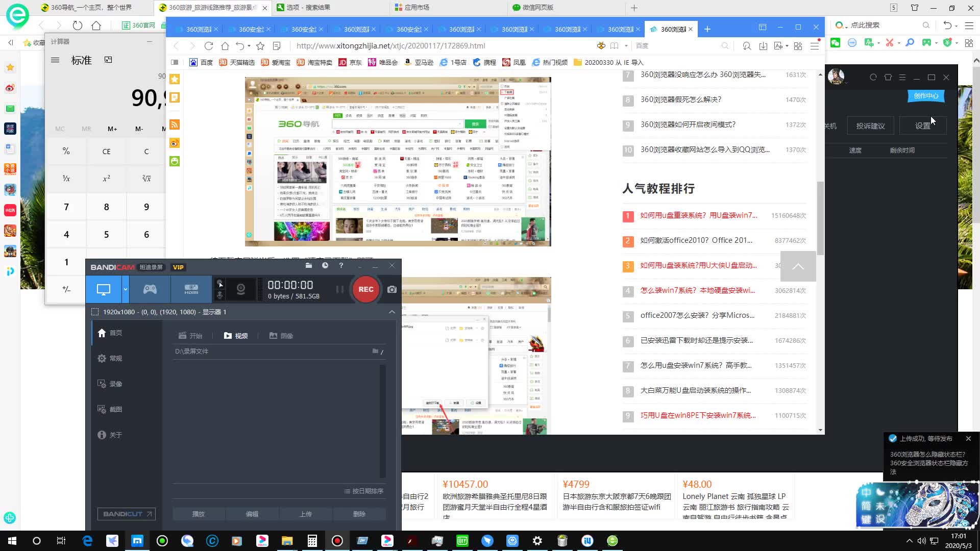
Task: Open the 如何用U盘重装系统 tutorial link
Action: tap(699, 215)
